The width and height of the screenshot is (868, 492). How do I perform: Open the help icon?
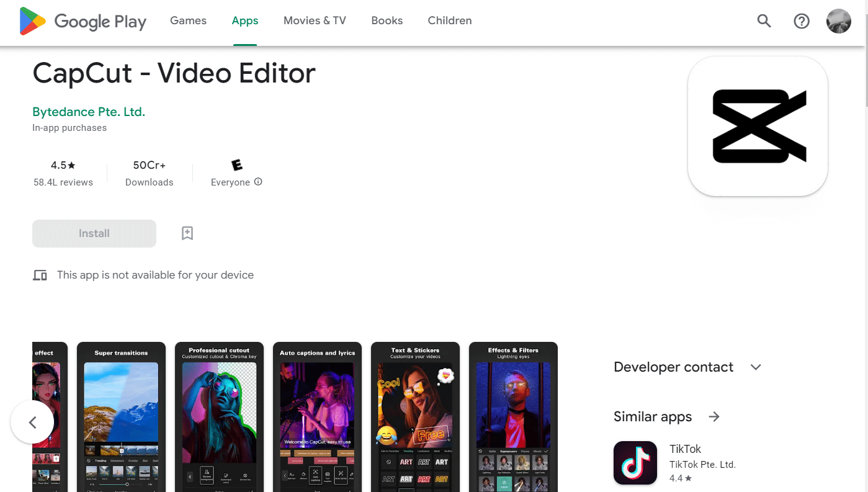[x=801, y=20]
